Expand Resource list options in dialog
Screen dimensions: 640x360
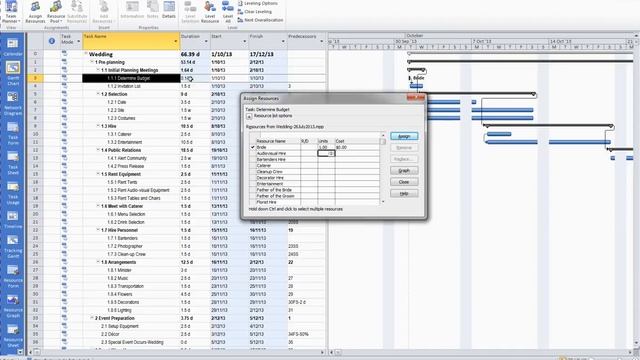coord(249,116)
